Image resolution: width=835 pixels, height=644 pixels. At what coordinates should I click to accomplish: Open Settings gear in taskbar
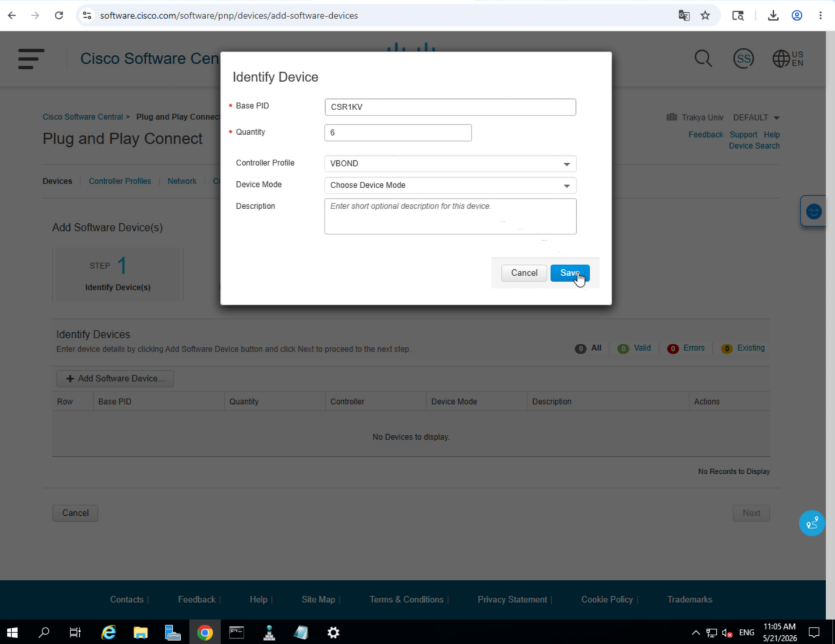(x=333, y=632)
